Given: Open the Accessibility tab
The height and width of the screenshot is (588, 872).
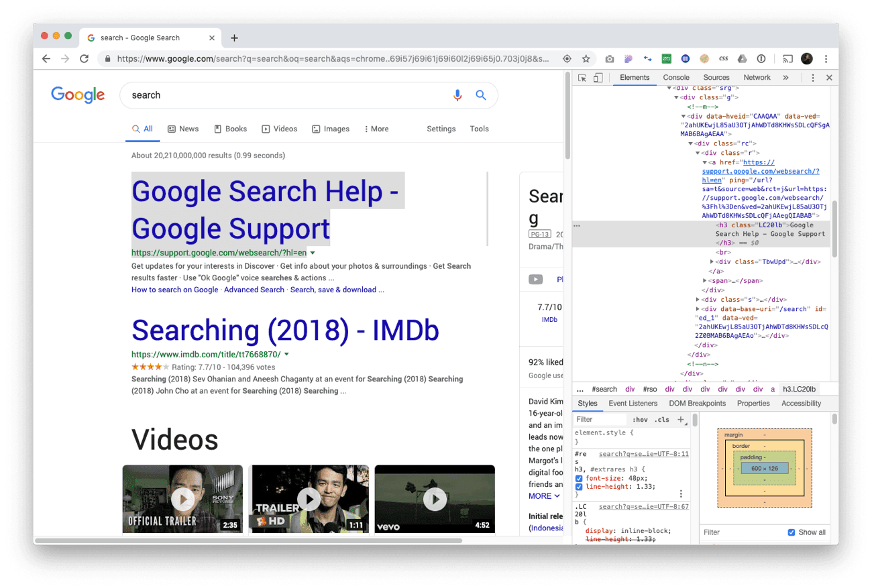Looking at the screenshot, I should (801, 404).
